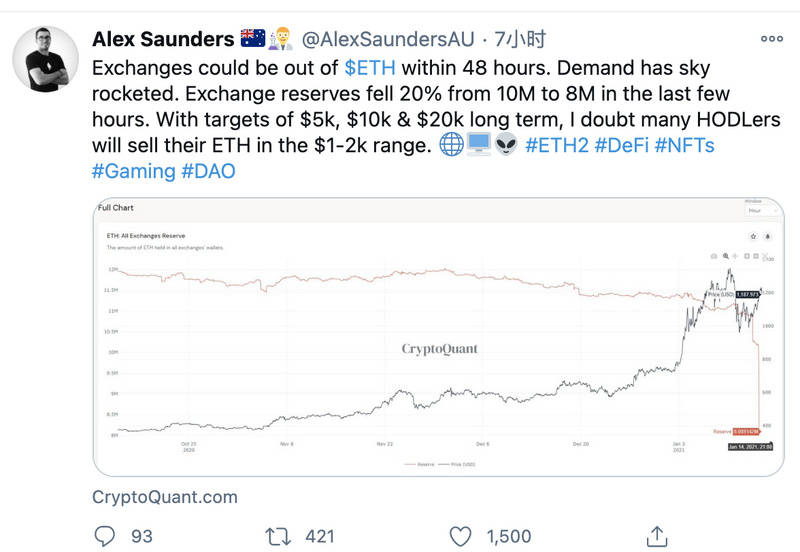Open the #DeFi hashtag
Screen dimensions: 800x552
(x=621, y=145)
